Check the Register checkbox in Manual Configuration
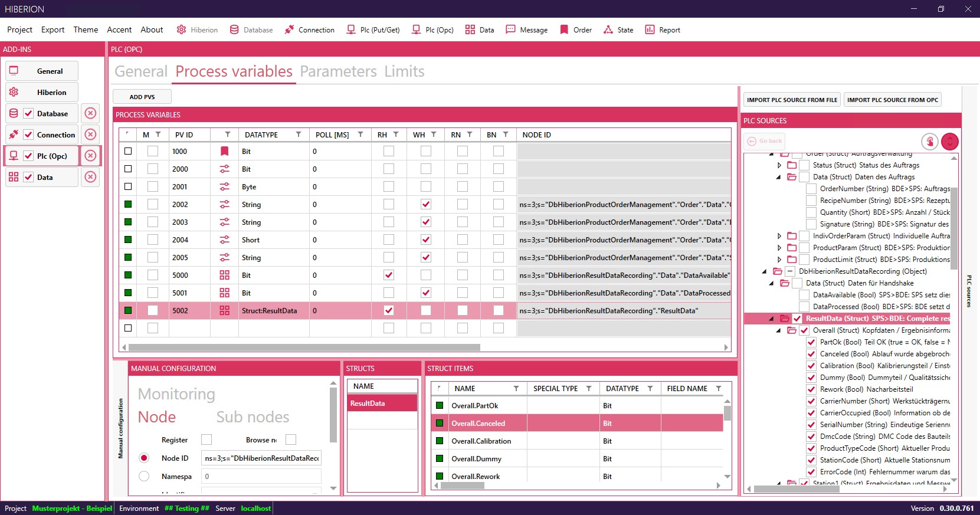Viewport: 980px width, 515px height. [207, 439]
